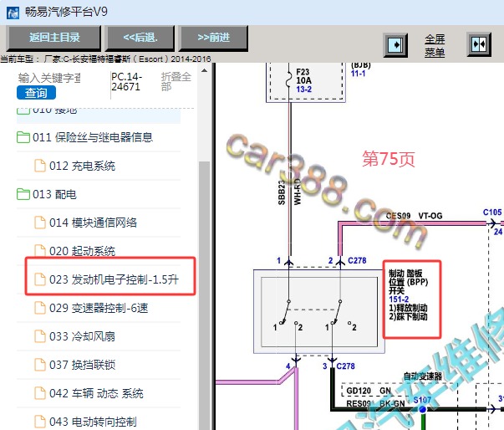Click the 查询 search button

(36, 93)
